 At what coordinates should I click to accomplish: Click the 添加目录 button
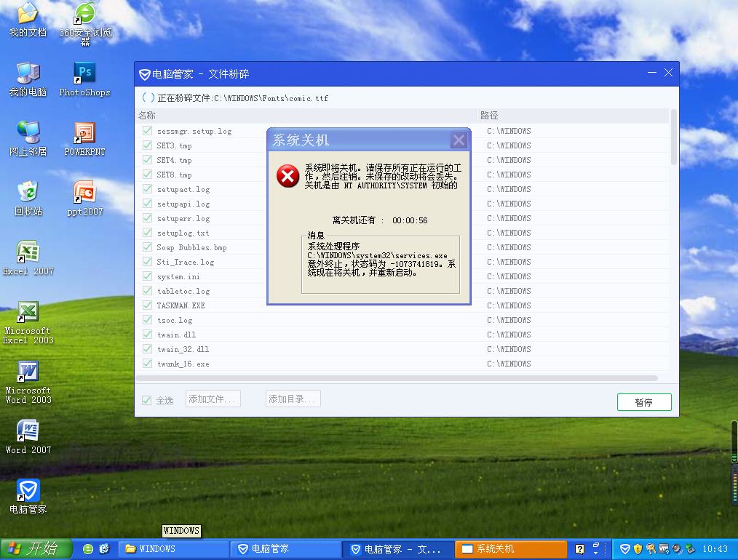coord(293,399)
